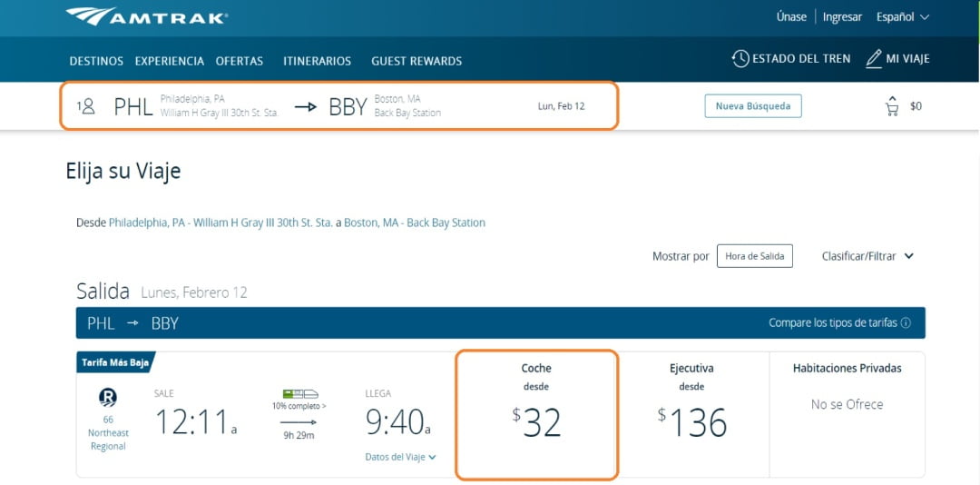Click the No se Ofrece text
The image size is (980, 485).
pyautogui.click(x=847, y=404)
